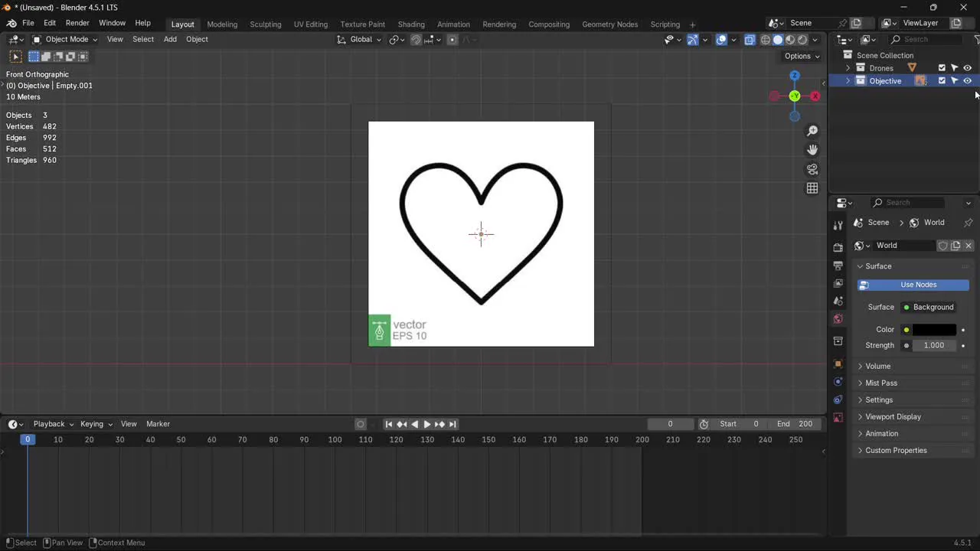Open the Playback popover in timeline
Viewport: 980px width, 551px height.
click(x=53, y=424)
